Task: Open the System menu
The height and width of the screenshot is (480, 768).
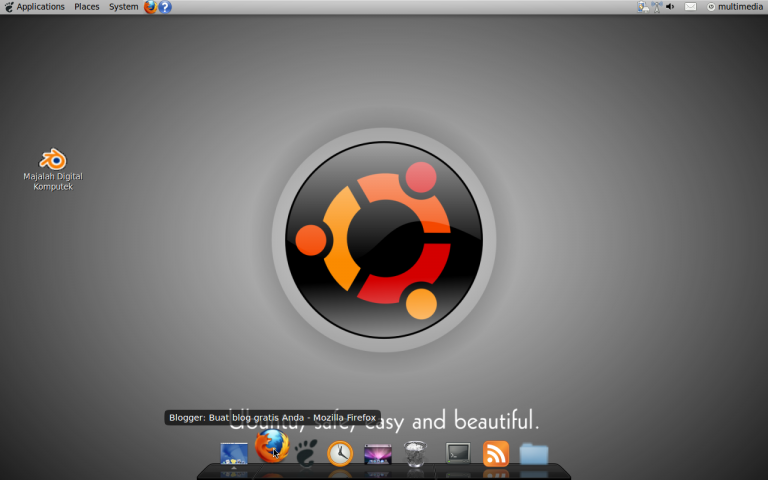Action: click(x=123, y=7)
